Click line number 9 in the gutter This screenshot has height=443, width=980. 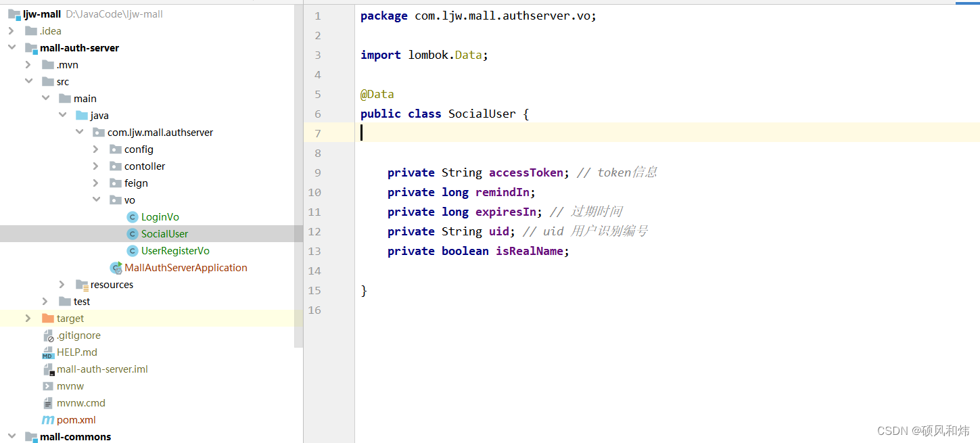coord(318,172)
